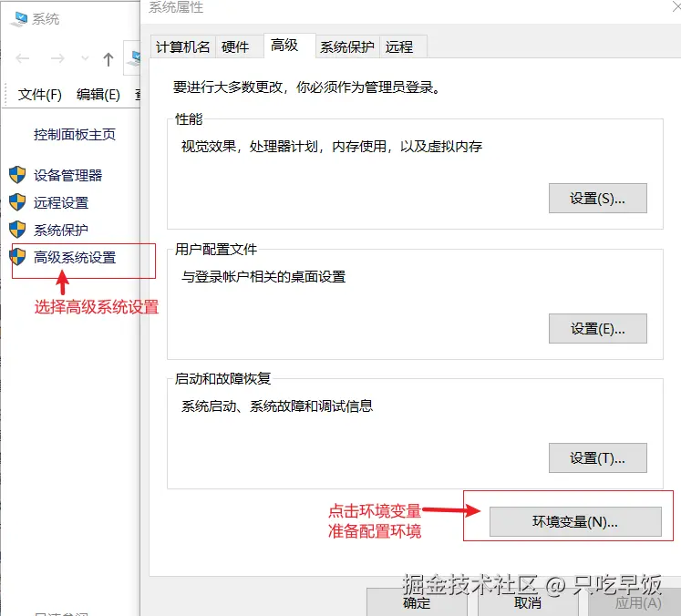
Task: Click shield icon next to 系统保护
Action: pyautogui.click(x=17, y=230)
